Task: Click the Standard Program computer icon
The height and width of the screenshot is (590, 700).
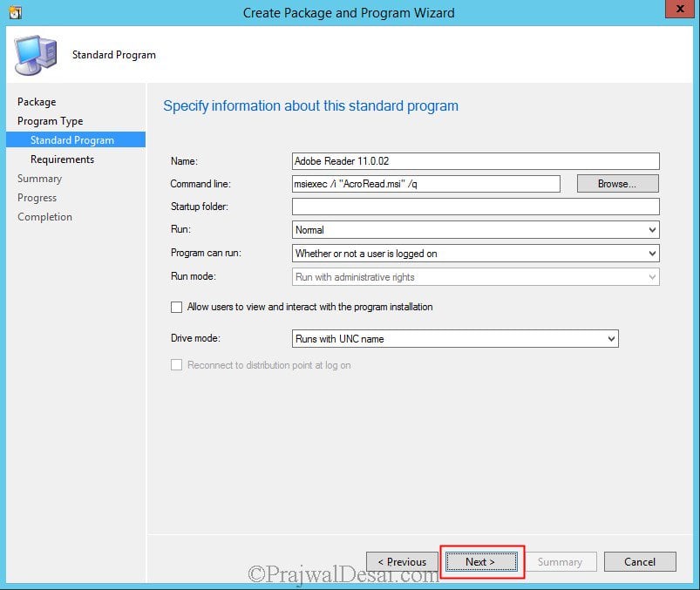Action: [36, 55]
